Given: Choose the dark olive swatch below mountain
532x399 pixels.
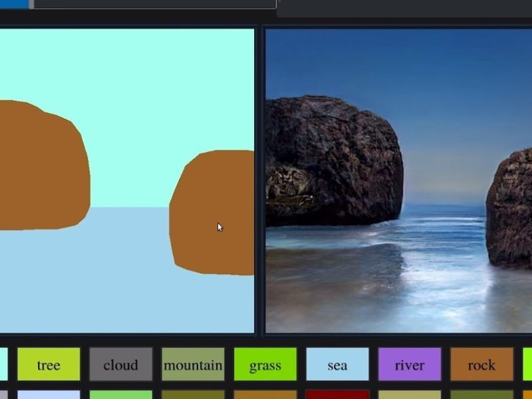Looking at the screenshot, I should [193, 394].
